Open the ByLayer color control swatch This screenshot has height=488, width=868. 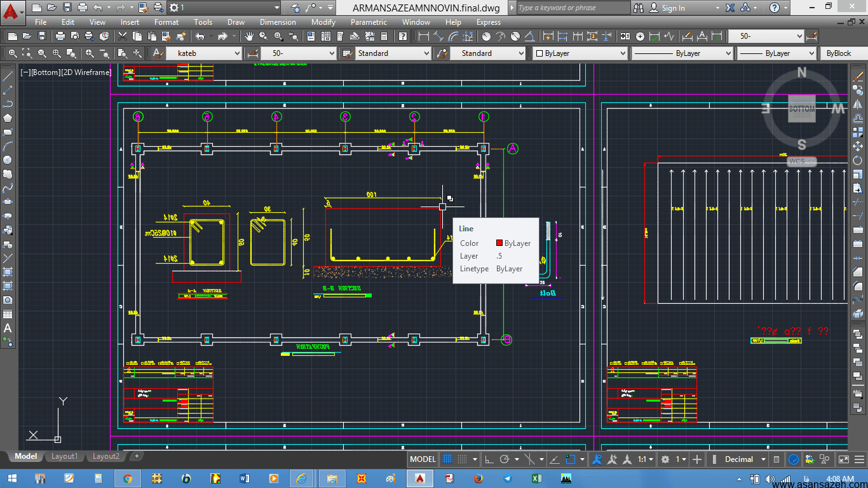[579, 53]
